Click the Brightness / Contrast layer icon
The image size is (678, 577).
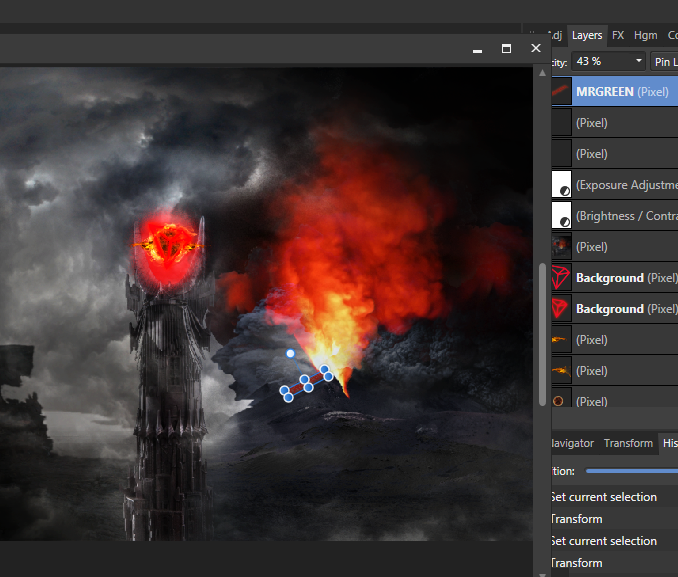(x=561, y=215)
